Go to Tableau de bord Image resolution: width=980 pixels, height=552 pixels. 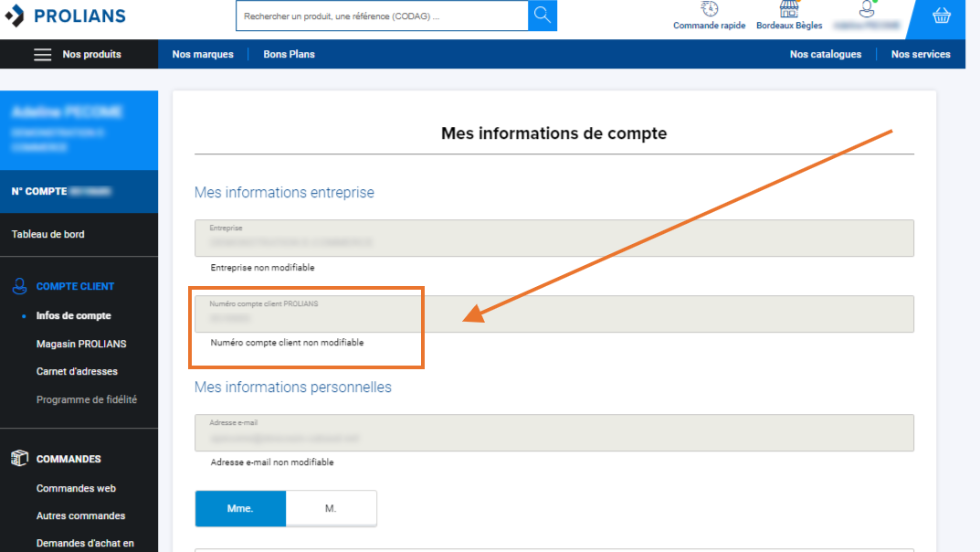pos(48,235)
